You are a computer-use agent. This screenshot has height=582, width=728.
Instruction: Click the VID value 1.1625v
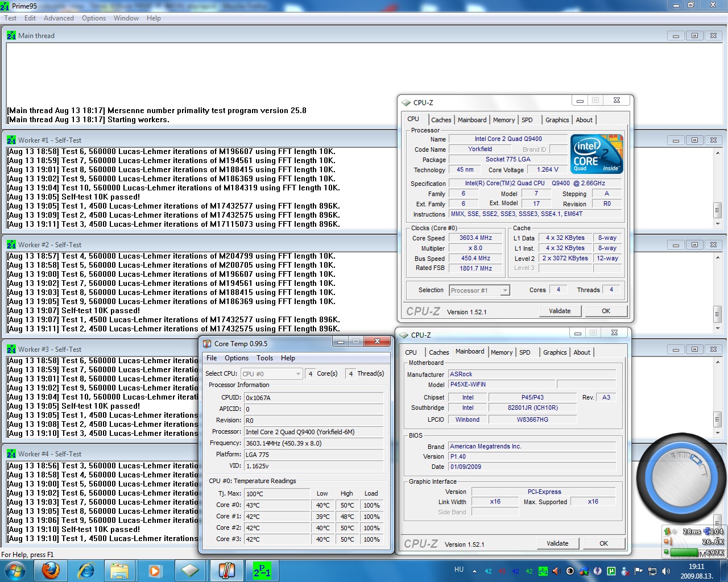314,466
